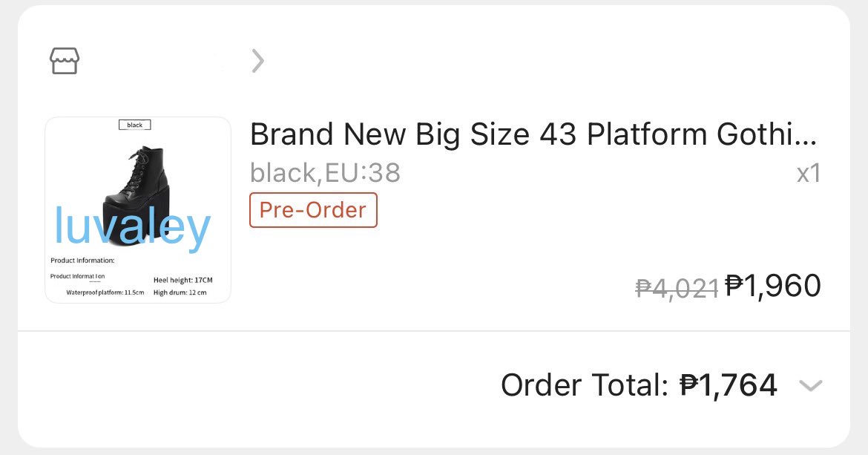Viewport: 868px width, 455px height.
Task: Open the platform boot product thumbnail
Action: tap(138, 210)
